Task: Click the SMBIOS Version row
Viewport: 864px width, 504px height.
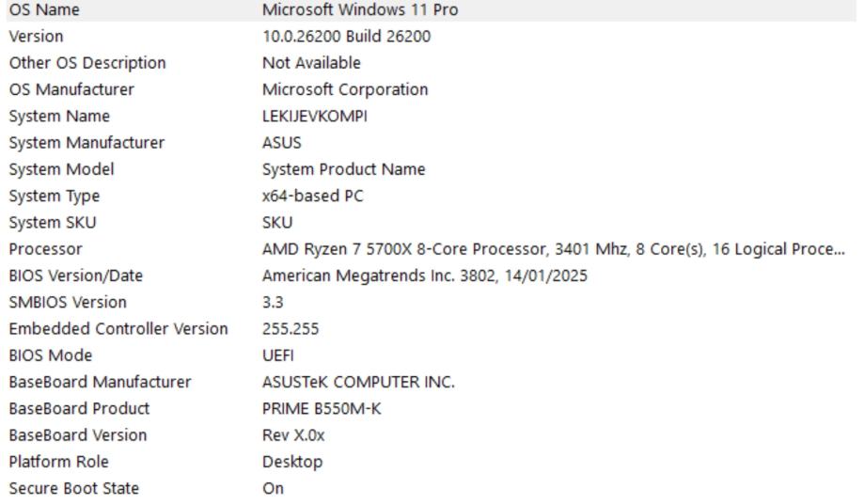Action: pyautogui.click(x=68, y=303)
